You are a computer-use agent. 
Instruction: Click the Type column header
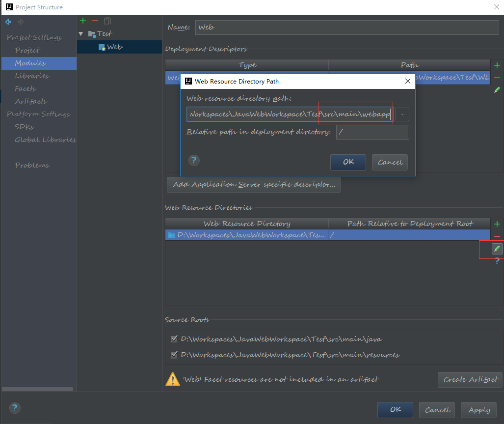point(247,65)
